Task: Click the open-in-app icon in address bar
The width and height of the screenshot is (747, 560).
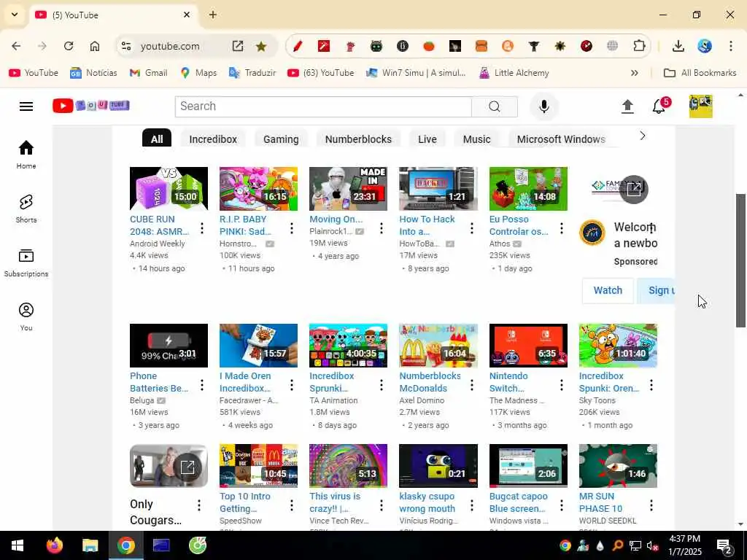Action: (x=238, y=46)
